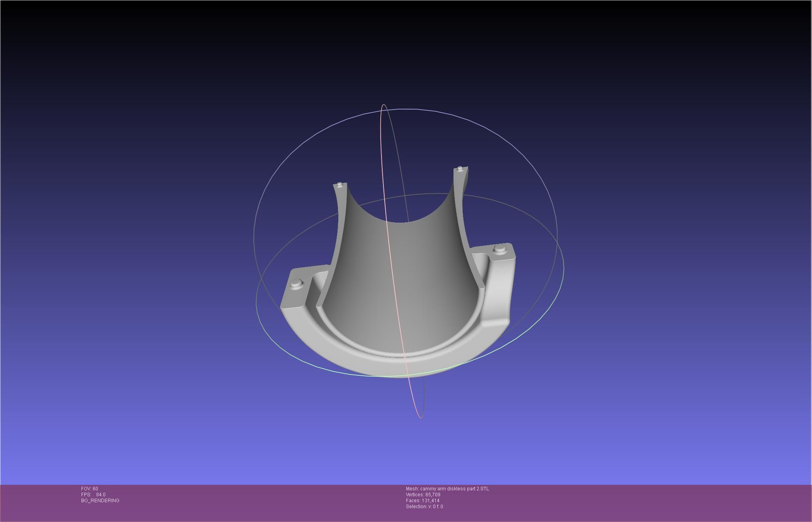Click small peg atop right upright arm

pyautogui.click(x=459, y=169)
